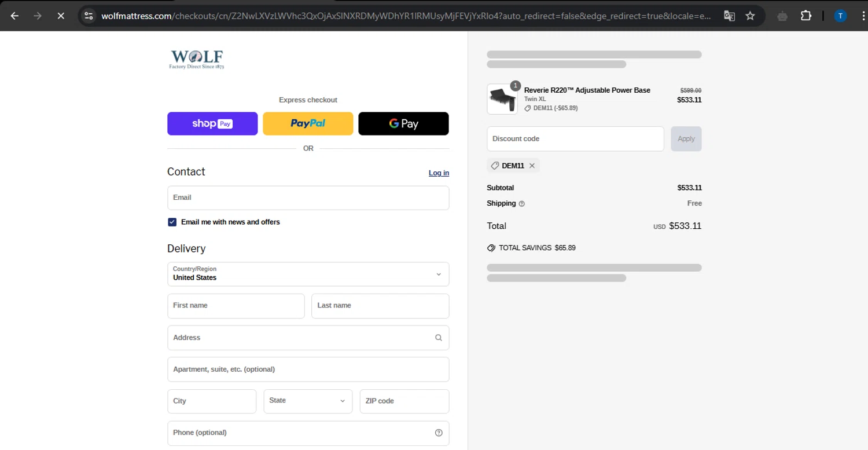This screenshot has height=450, width=868.
Task: Click the TOTAL SAVINGS $65.89 text
Action: click(537, 248)
